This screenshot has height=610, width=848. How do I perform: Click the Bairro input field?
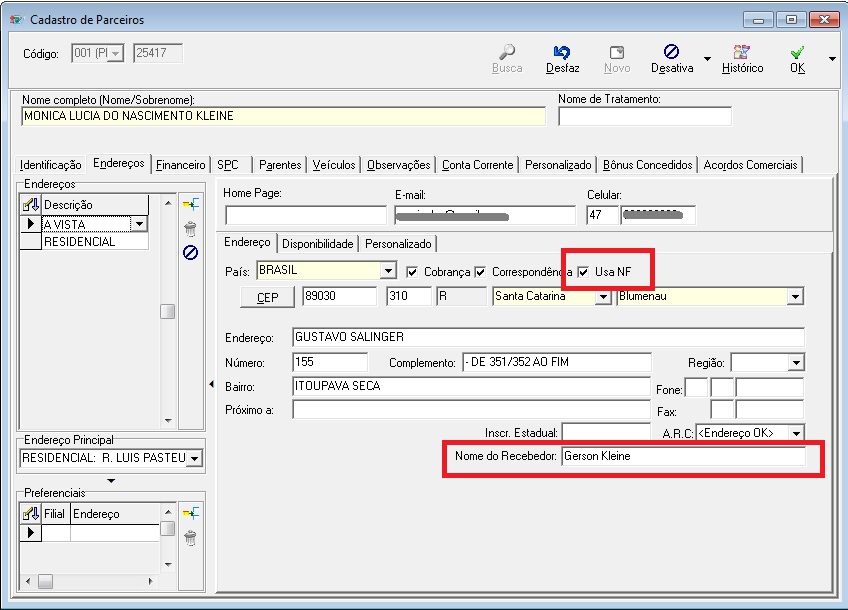(471, 386)
